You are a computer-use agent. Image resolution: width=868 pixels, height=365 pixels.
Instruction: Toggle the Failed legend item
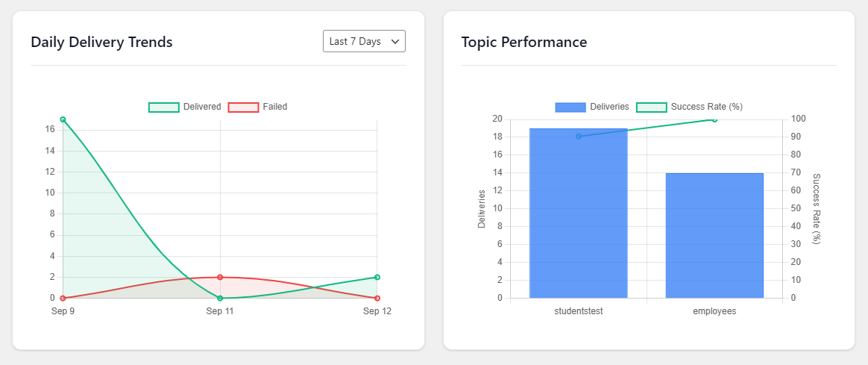257,107
